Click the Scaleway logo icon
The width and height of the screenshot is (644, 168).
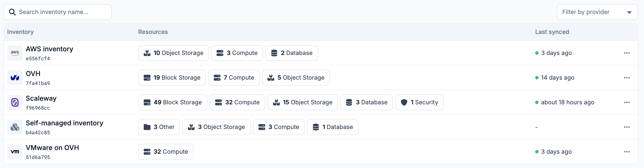coord(15,102)
